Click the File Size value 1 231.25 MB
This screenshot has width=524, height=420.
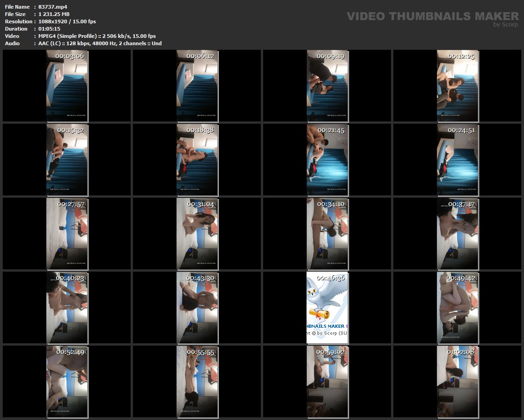[x=54, y=14]
